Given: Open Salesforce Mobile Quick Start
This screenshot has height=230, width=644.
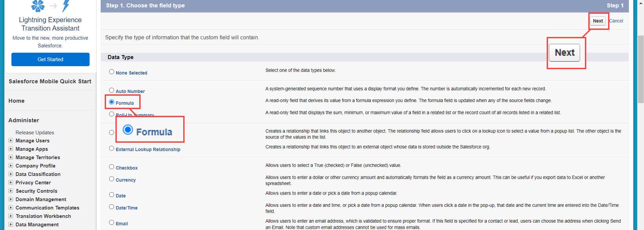Looking at the screenshot, I should pos(50,81).
